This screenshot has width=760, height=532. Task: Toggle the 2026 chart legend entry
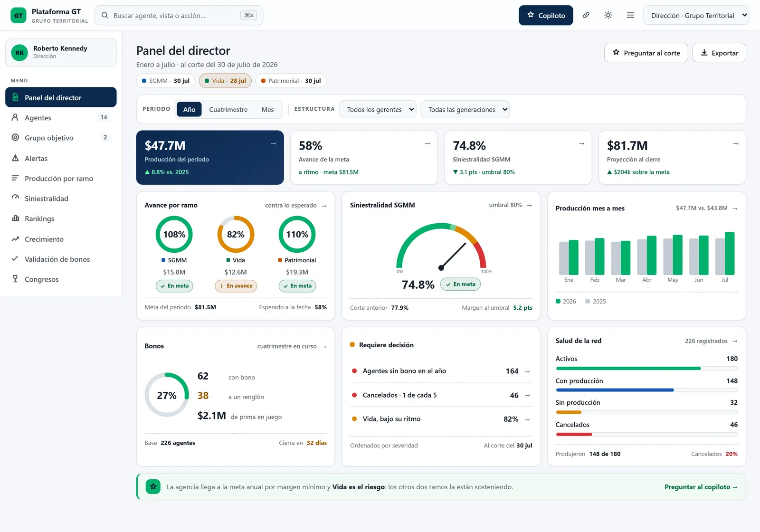[x=566, y=301]
